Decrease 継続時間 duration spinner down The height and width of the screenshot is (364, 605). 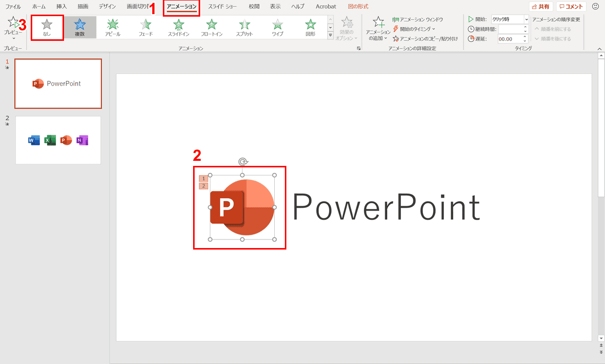[525, 31]
